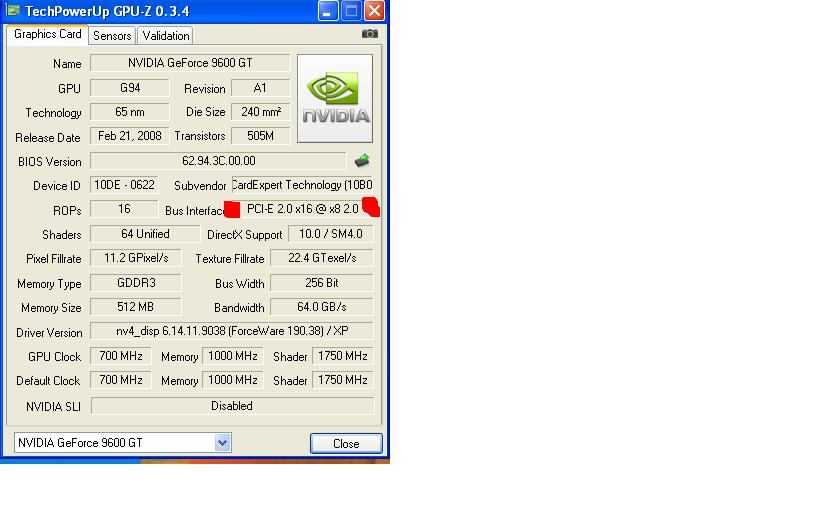The width and height of the screenshot is (840, 525).
Task: Click the 'Default Clock' label
Action: tap(48, 381)
